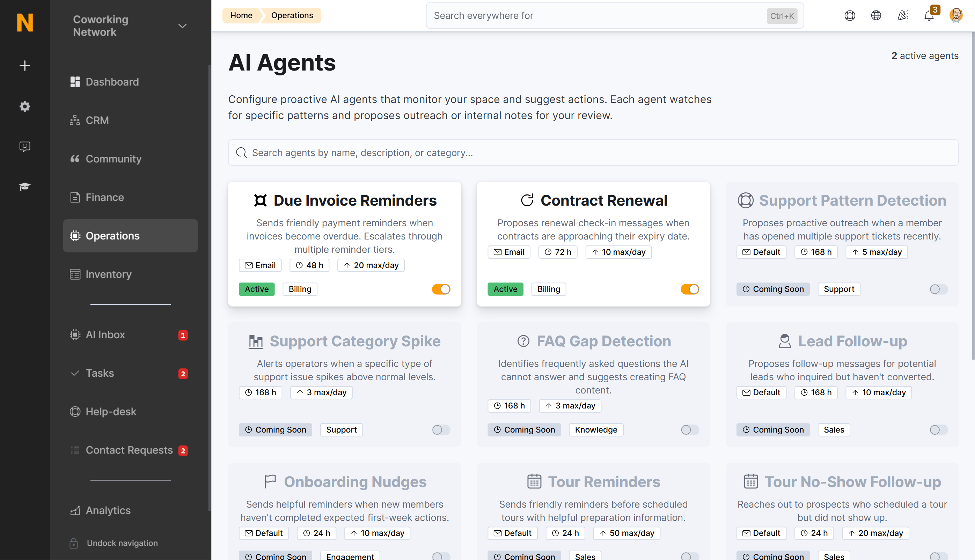The height and width of the screenshot is (560, 975).
Task: Focus the Search everywhere field
Action: pos(615,16)
